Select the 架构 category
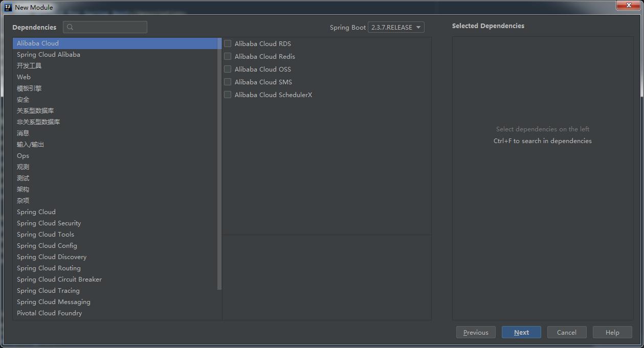The height and width of the screenshot is (348, 644). coord(115,190)
